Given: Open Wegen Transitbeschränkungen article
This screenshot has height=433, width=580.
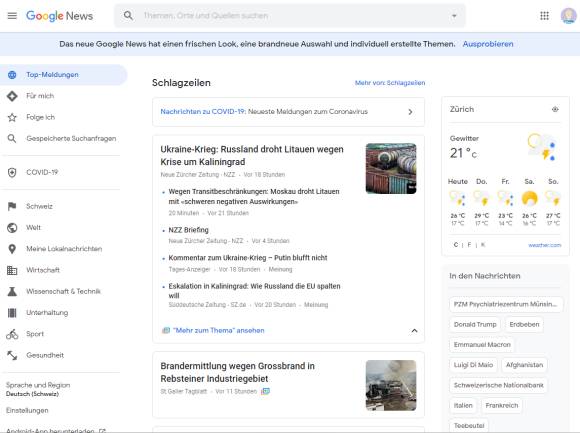Looking at the screenshot, I should 254,197.
